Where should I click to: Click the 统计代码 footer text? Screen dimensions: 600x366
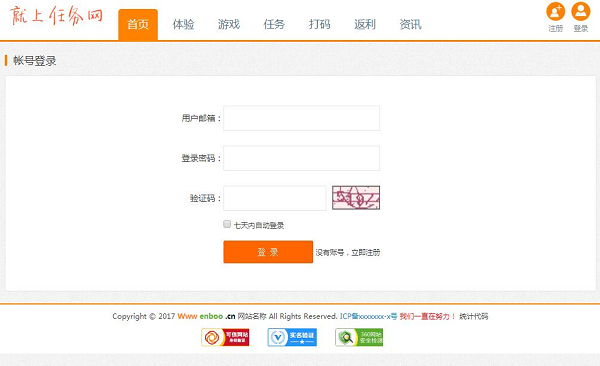[474, 316]
